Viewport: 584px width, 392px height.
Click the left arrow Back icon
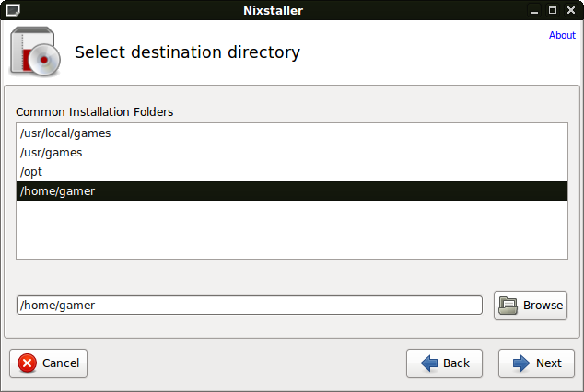pyautogui.click(x=429, y=363)
